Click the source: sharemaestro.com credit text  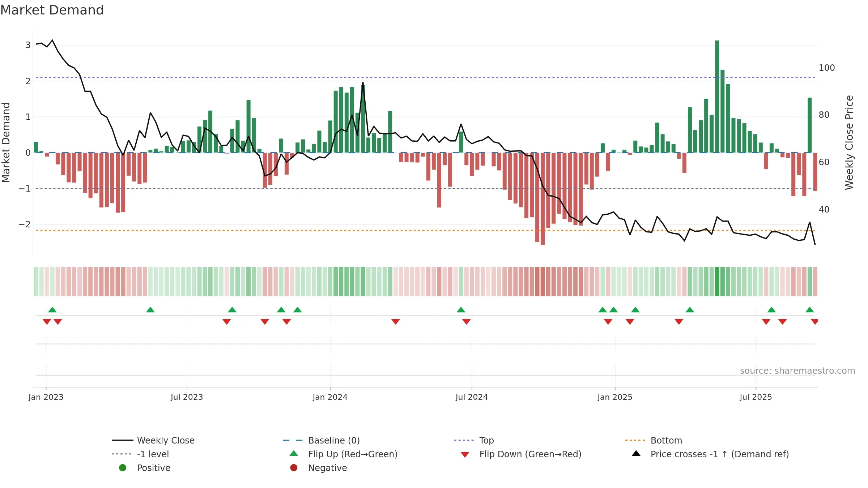(797, 371)
